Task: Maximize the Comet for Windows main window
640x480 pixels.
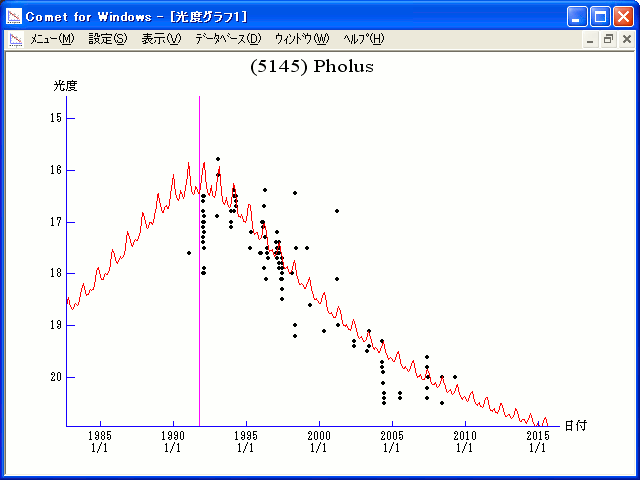Action: coord(600,16)
